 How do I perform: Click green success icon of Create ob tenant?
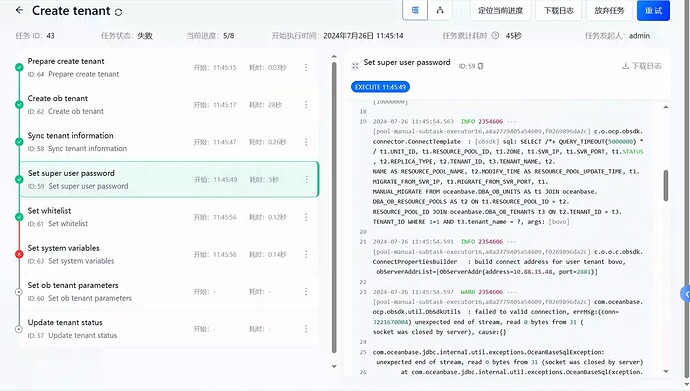19,105
